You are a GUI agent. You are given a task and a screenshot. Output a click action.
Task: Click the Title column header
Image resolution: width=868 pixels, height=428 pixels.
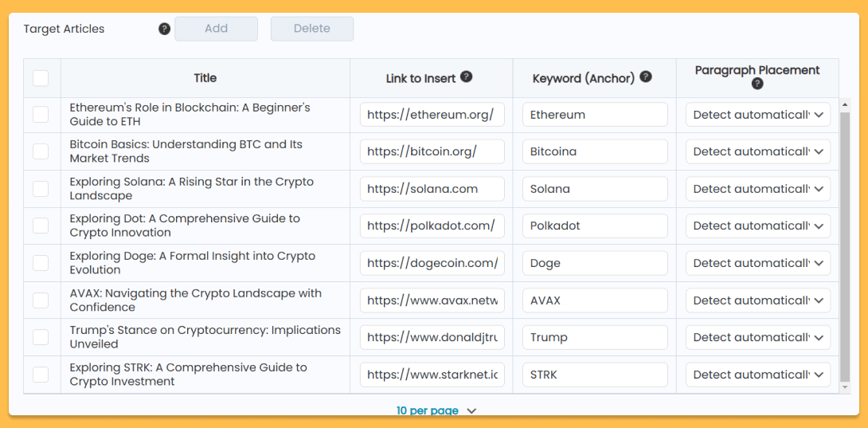[x=205, y=78]
